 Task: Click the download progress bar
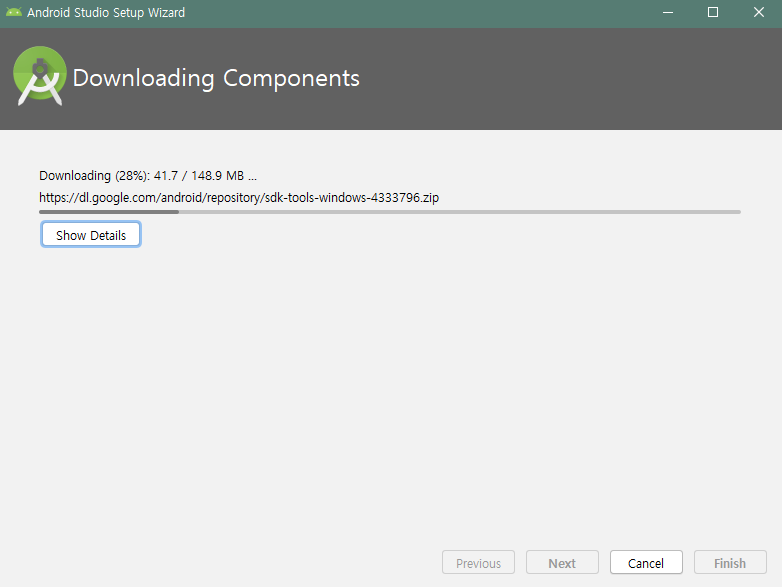point(390,212)
